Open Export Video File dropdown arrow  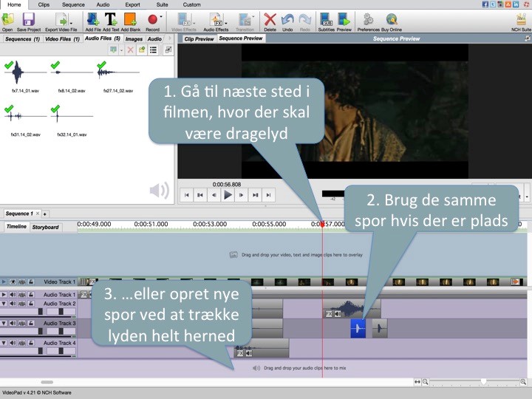(x=71, y=24)
